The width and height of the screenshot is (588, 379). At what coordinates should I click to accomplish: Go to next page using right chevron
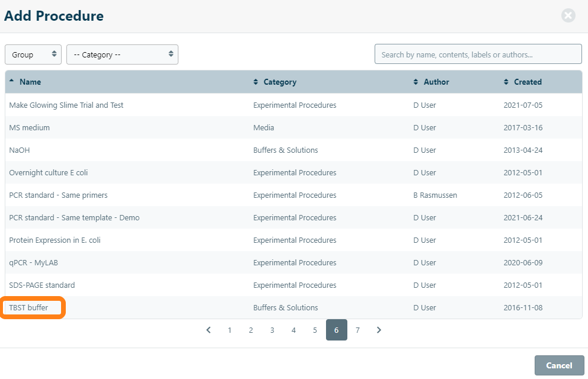[x=379, y=330]
